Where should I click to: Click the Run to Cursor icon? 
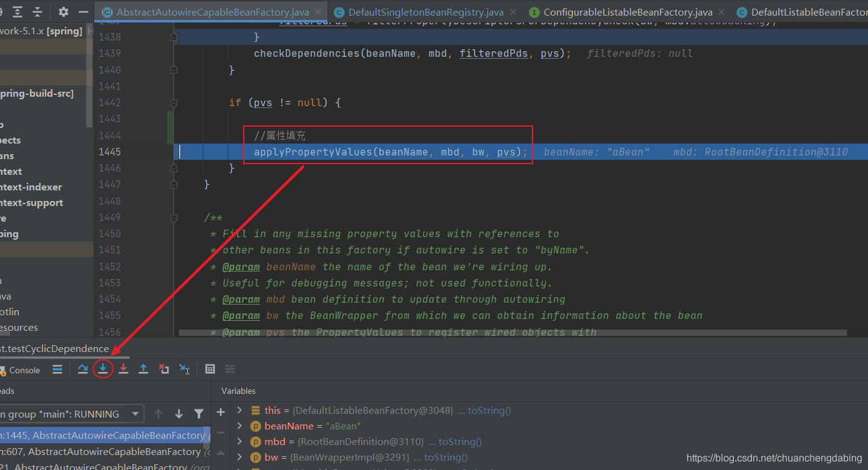[185, 369]
